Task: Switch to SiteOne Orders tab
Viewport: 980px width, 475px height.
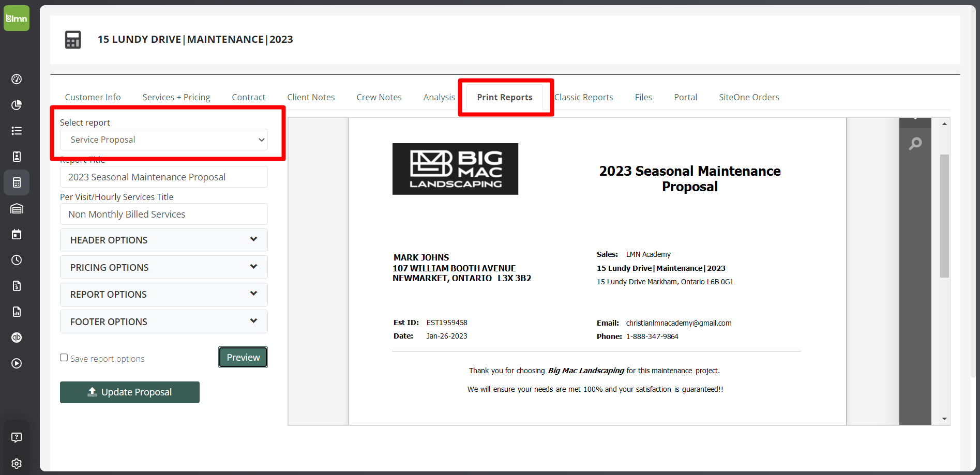Action: tap(749, 97)
